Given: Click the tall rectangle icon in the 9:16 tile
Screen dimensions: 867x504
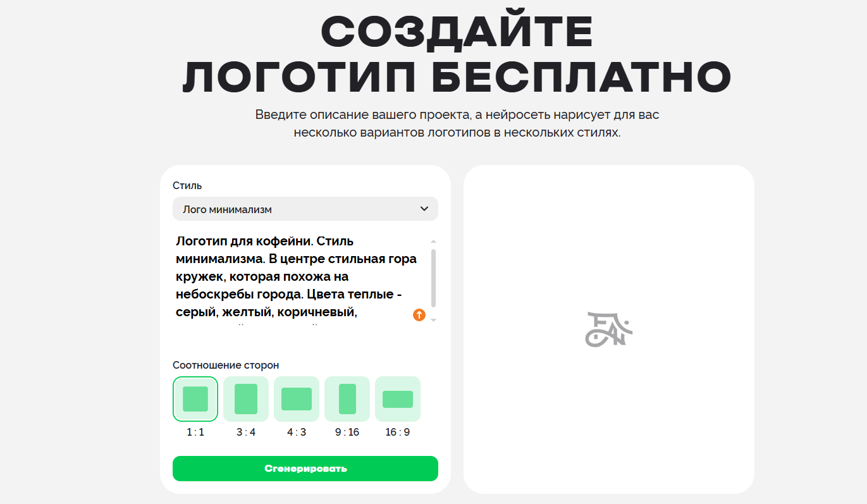Looking at the screenshot, I should [x=347, y=398].
